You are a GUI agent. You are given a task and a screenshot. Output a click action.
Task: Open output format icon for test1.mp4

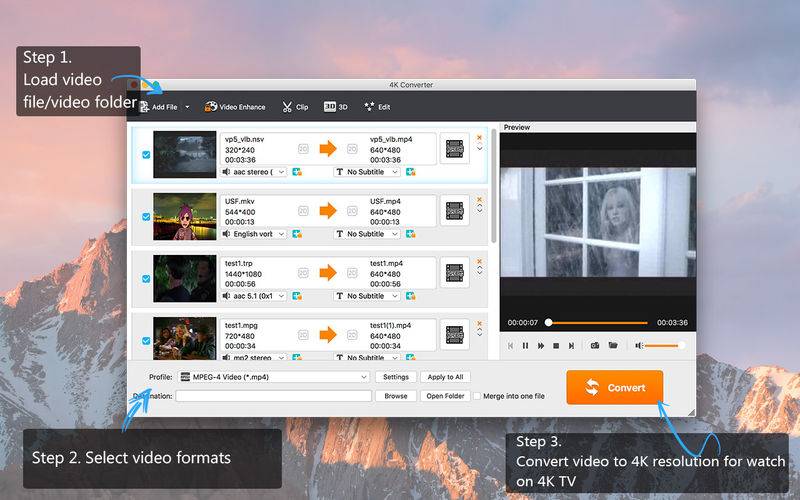coord(455,272)
